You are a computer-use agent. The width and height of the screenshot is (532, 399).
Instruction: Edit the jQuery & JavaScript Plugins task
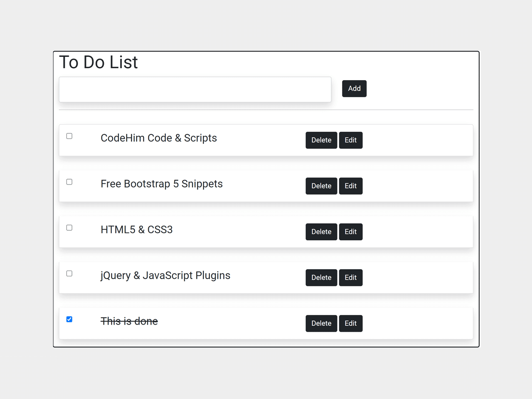[350, 277]
